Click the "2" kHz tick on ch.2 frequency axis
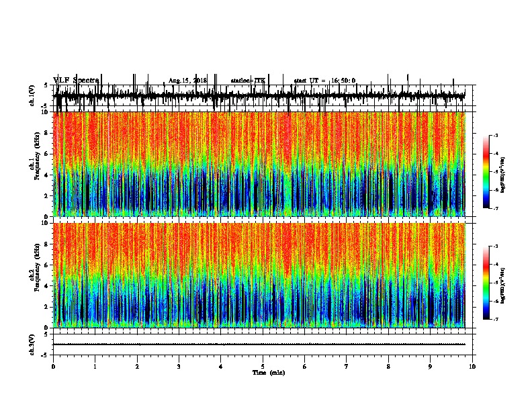 click(x=46, y=307)
